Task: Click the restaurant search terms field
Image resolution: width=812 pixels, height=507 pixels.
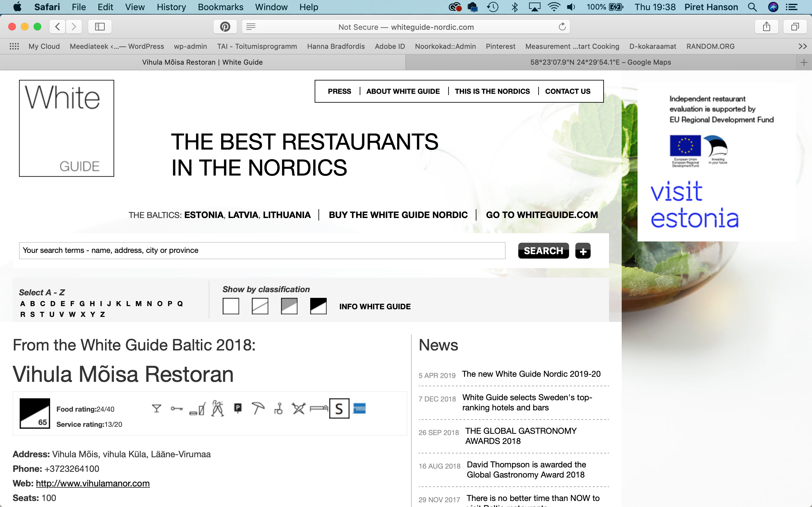Action: click(x=262, y=250)
